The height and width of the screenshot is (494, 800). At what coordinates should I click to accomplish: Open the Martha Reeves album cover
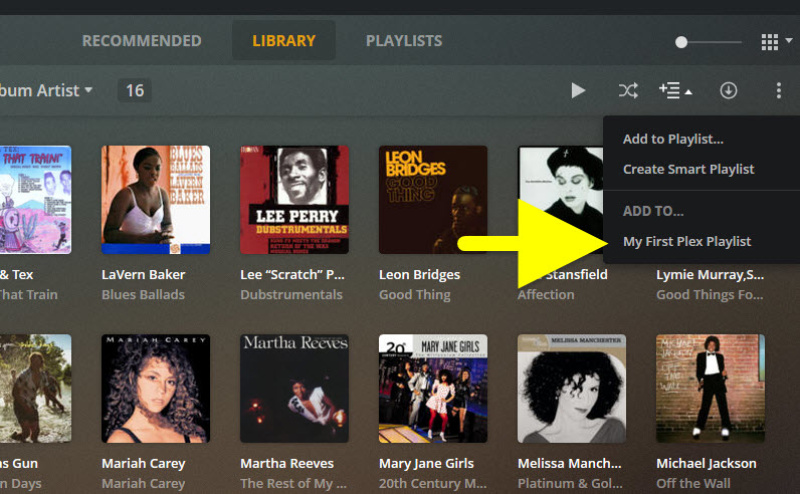[x=294, y=388]
